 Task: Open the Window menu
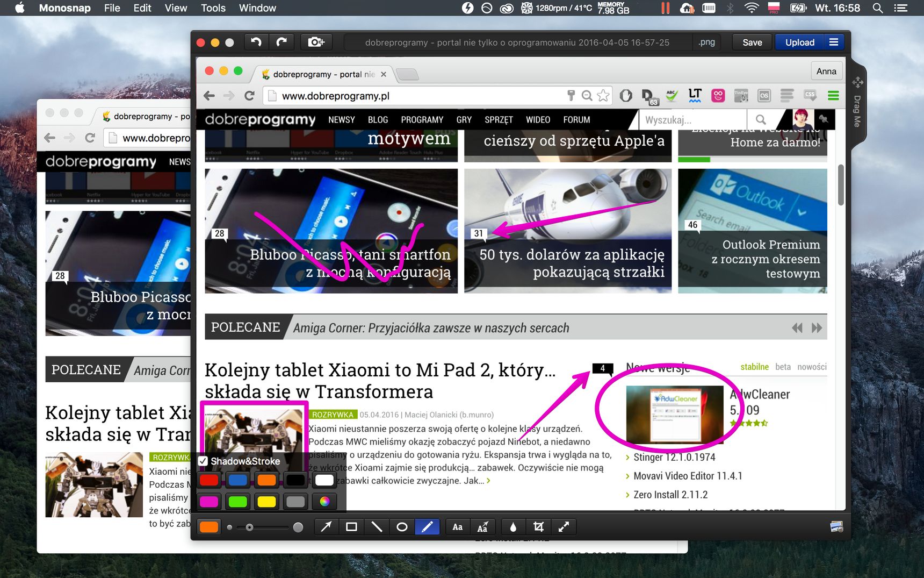[257, 8]
